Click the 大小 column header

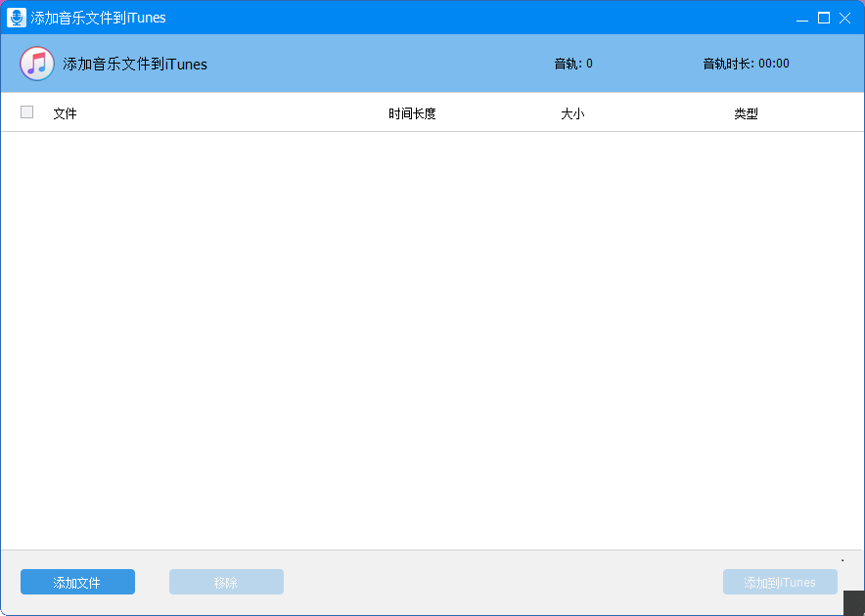click(572, 113)
